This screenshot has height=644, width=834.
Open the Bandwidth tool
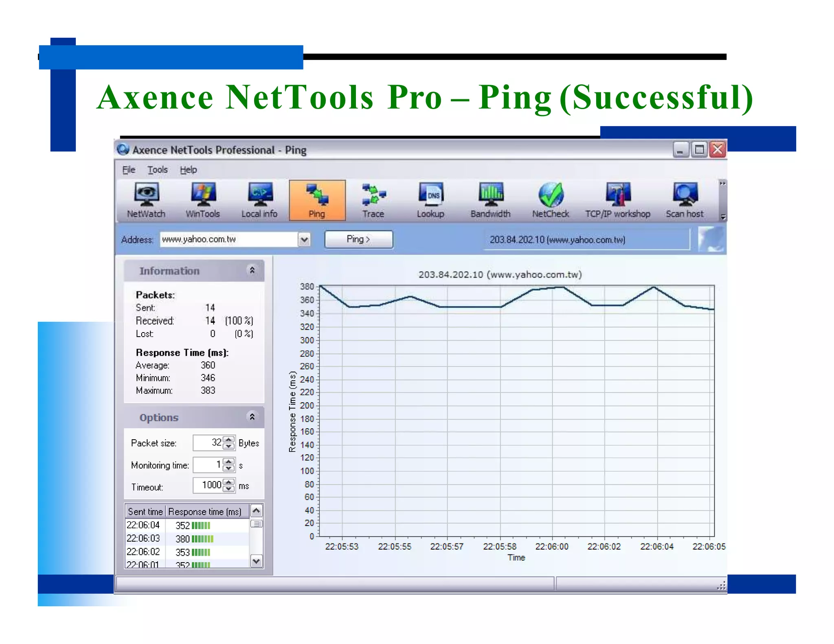[x=491, y=200]
